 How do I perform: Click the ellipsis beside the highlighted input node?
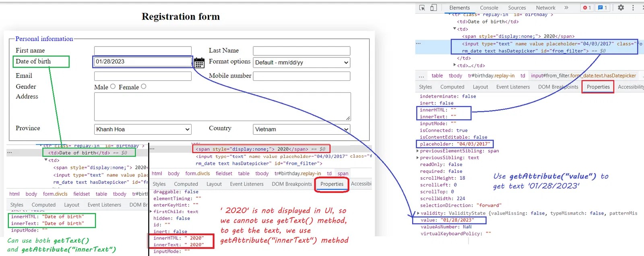(418, 43)
